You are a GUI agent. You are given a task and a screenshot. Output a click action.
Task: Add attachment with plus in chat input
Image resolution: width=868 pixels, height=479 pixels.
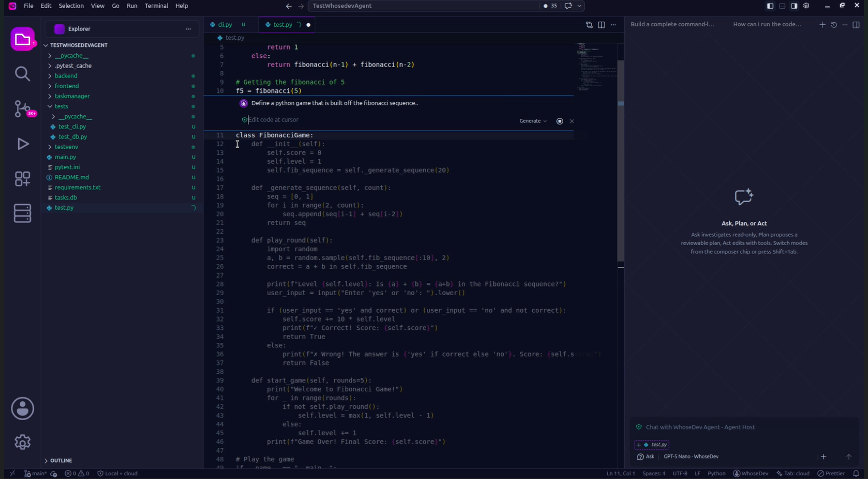click(824, 456)
